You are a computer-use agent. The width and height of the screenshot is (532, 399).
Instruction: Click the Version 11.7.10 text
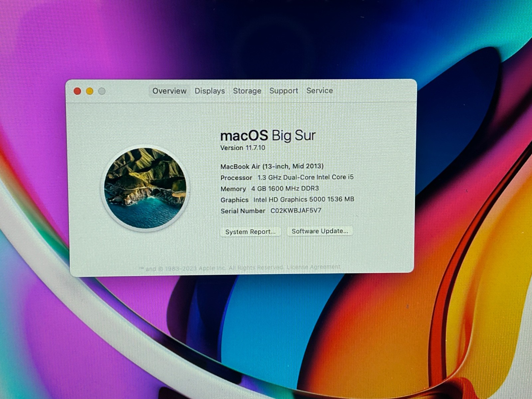[243, 148]
